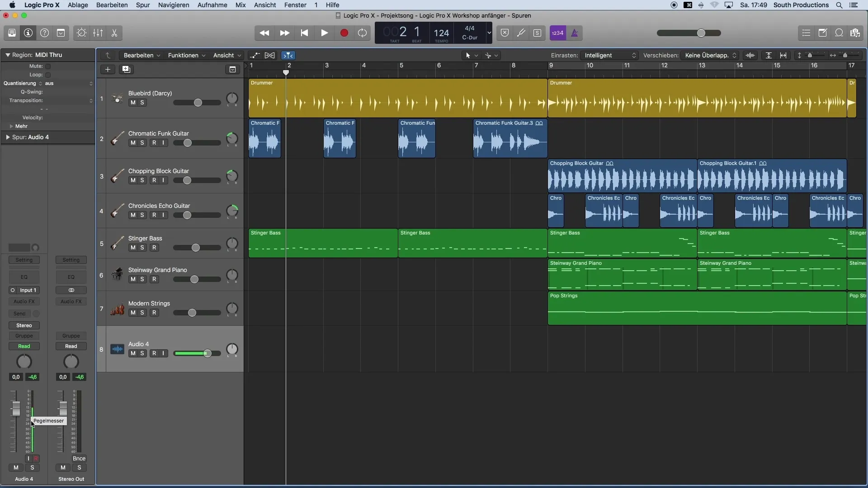Open the Verschieben Keine Überlapp. dropdown

pos(710,56)
